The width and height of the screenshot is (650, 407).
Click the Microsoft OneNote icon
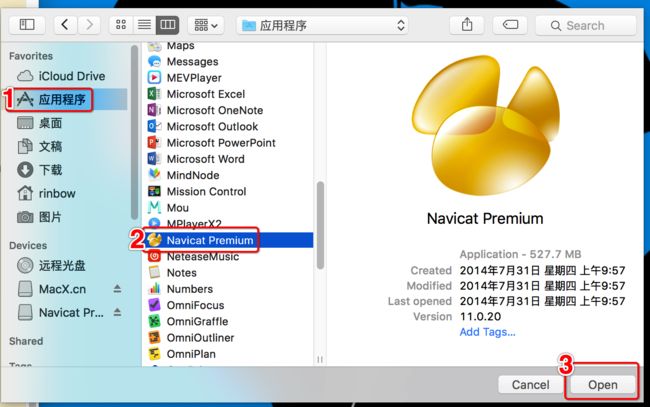point(154,110)
